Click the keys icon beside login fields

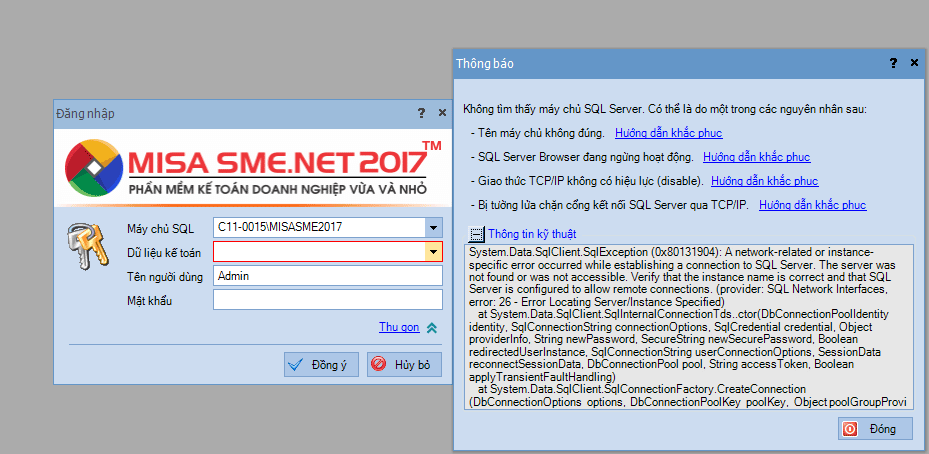point(88,246)
